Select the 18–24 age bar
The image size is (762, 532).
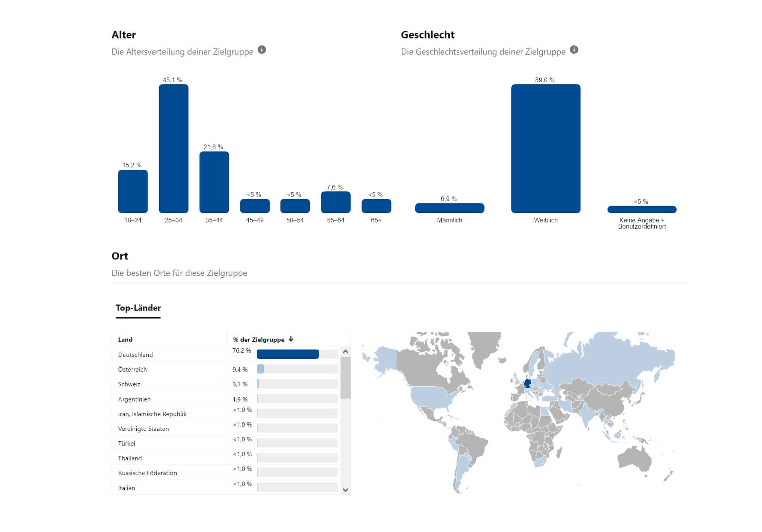[x=132, y=191]
